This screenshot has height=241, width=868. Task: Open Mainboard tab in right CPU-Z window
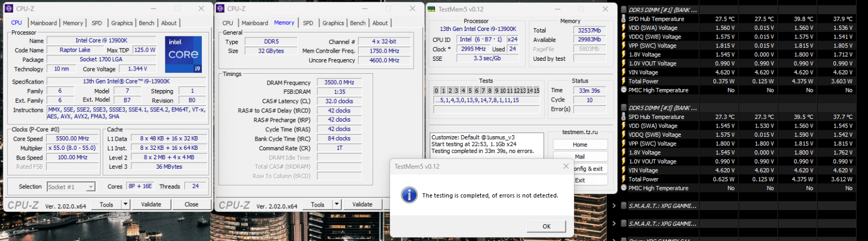pyautogui.click(x=255, y=23)
